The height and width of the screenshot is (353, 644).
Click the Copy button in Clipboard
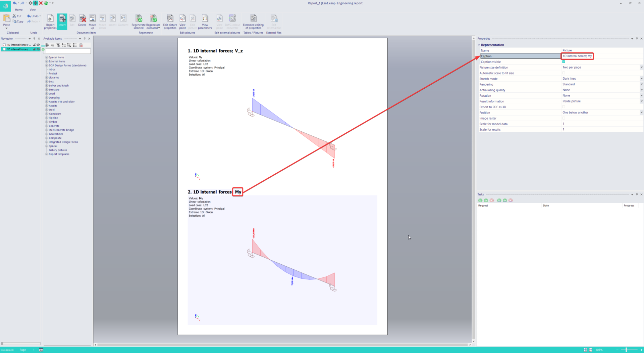point(18,21)
